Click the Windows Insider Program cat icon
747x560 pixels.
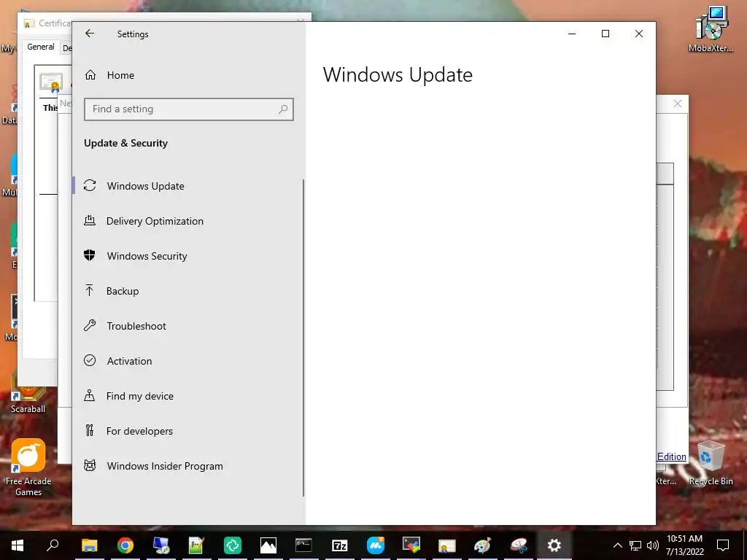[x=90, y=466]
